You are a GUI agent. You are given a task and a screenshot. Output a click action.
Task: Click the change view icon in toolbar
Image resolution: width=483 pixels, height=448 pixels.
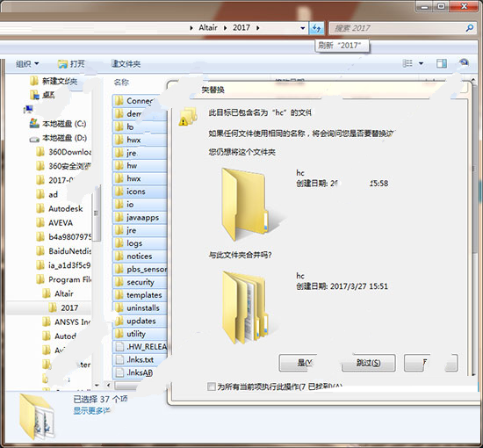point(407,63)
